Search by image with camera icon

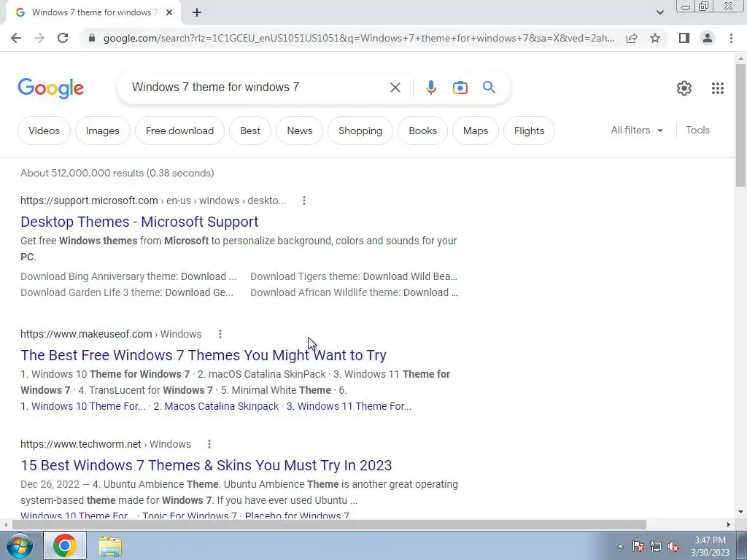460,87
